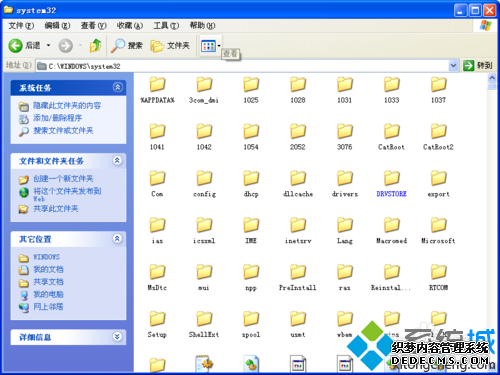Open My Network Places (网上邻居) link
500x375 pixels.
pos(48,307)
